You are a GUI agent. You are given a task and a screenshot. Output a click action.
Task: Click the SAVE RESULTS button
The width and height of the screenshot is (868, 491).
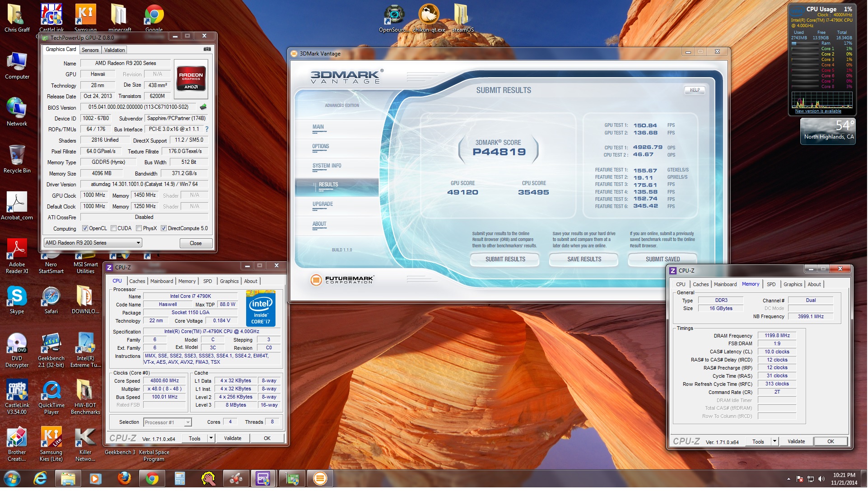[x=584, y=259]
